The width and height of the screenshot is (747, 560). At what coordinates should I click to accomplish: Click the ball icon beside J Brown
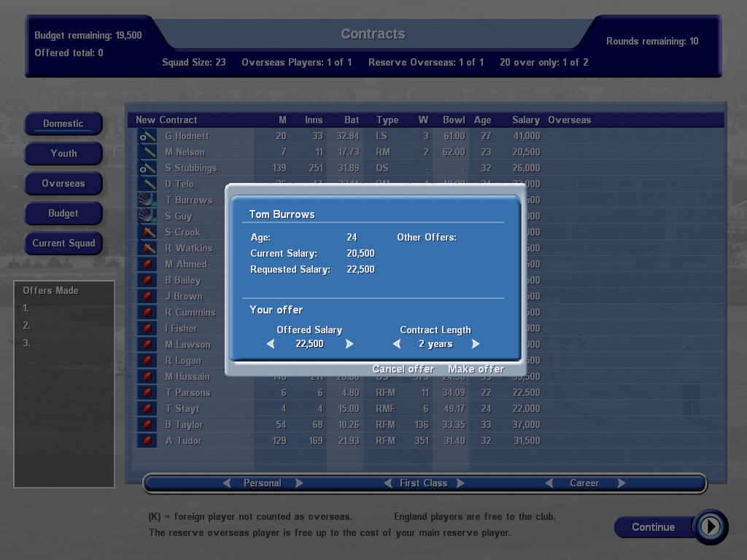point(147,297)
